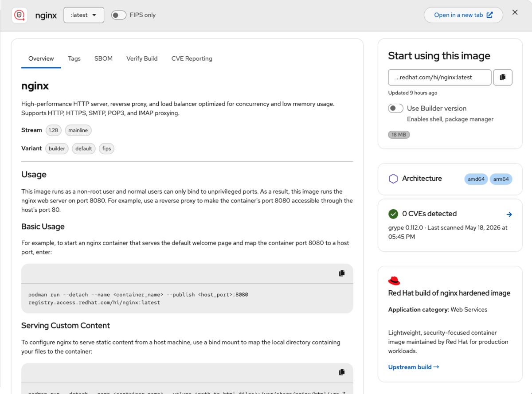
Task: Click the amd64 architecture badge
Action: 476,179
